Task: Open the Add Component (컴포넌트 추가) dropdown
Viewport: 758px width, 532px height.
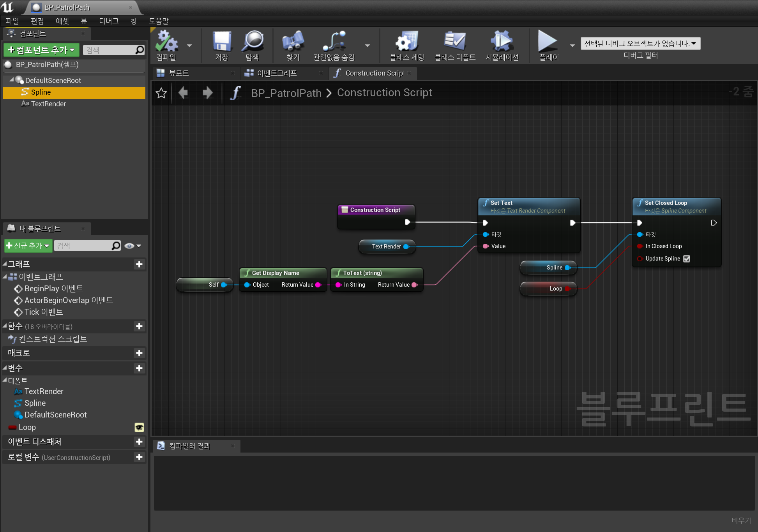Action: (41, 50)
